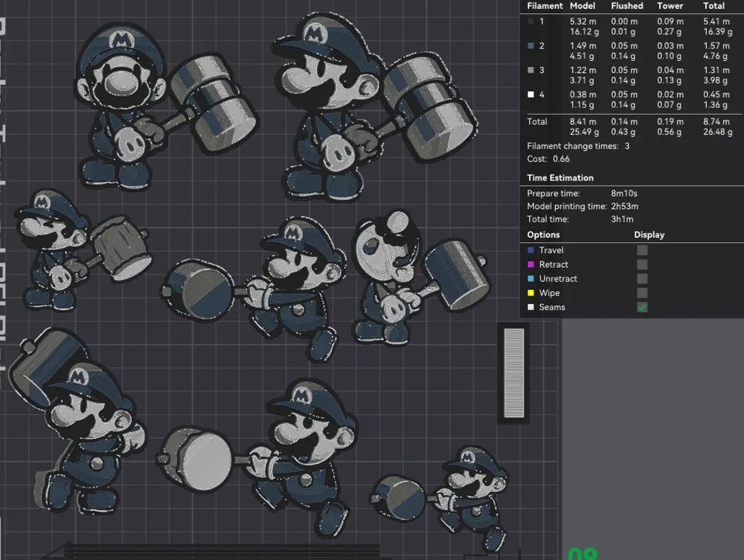Click the cyan Unretract legend color square
Image resolution: width=744 pixels, height=560 pixels.
[x=530, y=279]
